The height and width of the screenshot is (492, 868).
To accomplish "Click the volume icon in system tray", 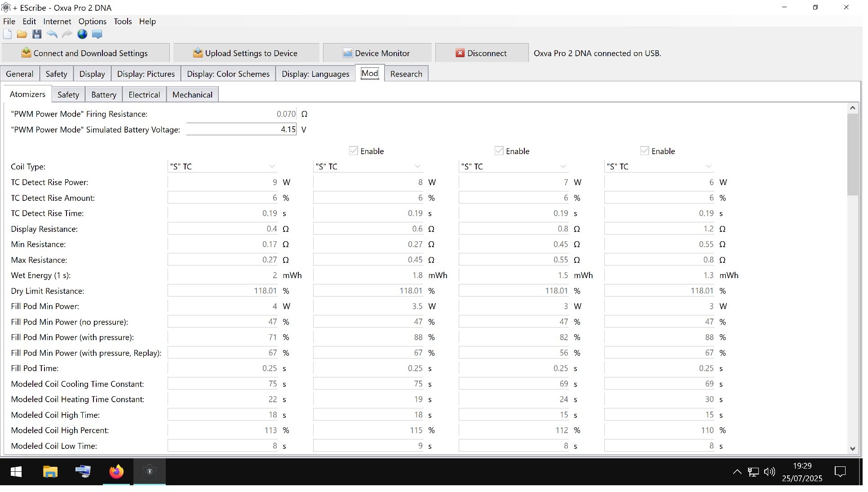I will pos(769,471).
